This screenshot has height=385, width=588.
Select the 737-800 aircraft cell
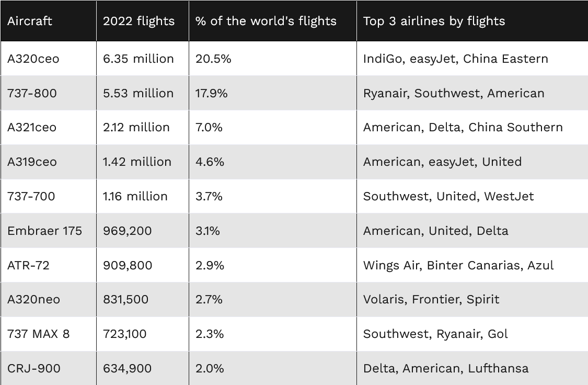[x=32, y=93]
